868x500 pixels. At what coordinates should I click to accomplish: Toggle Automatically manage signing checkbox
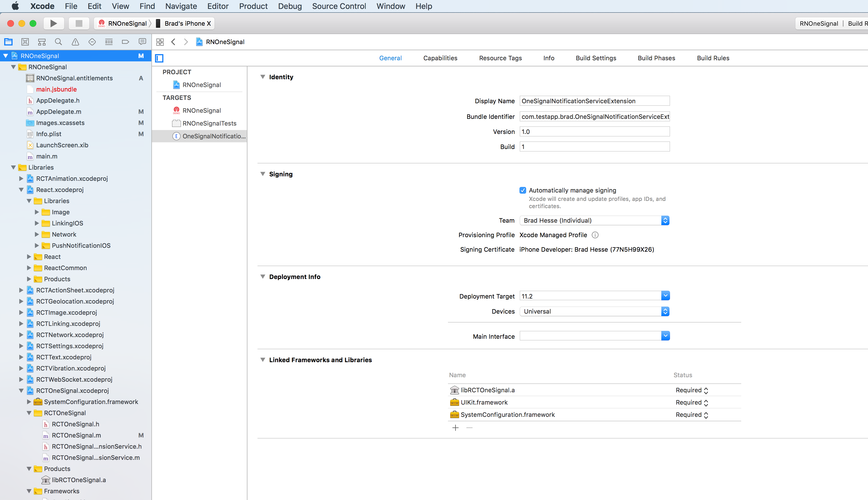(x=523, y=190)
